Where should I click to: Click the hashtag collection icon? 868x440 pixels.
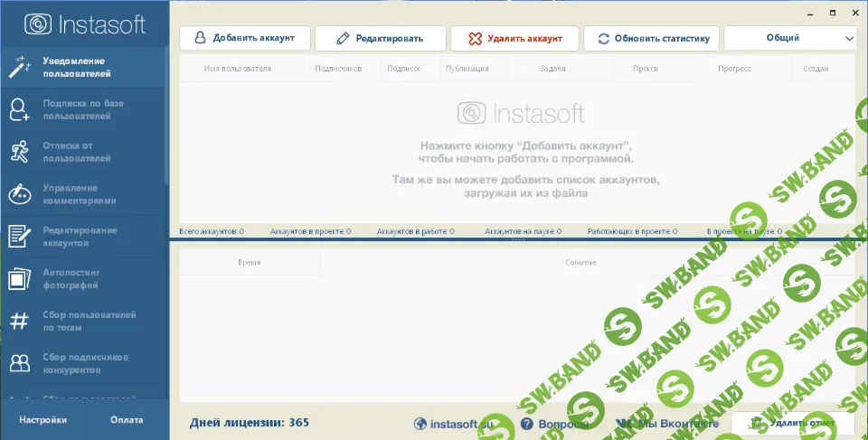19,321
